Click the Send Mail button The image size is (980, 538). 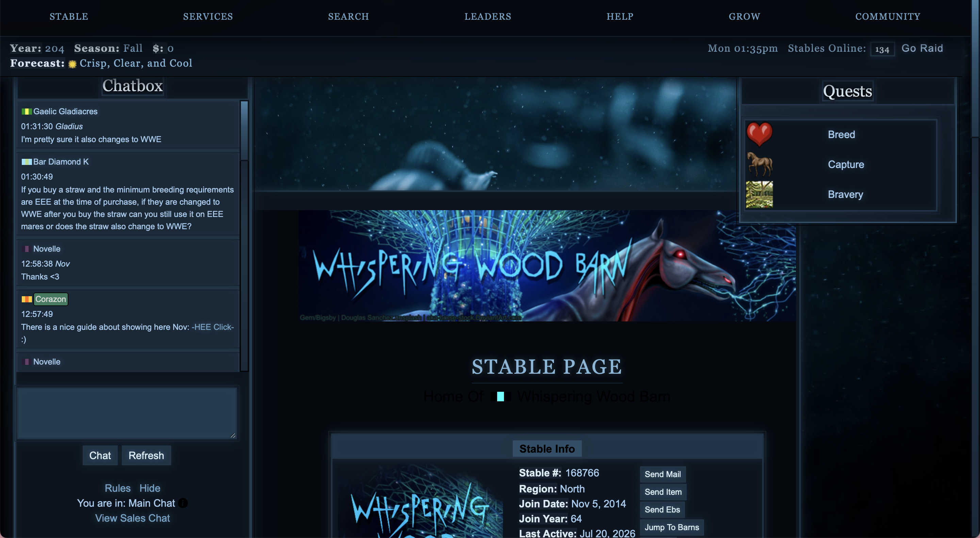point(662,474)
